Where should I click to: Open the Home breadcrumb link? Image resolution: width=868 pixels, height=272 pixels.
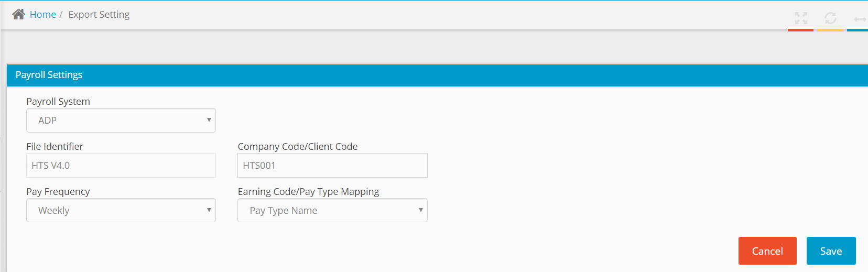tap(42, 15)
